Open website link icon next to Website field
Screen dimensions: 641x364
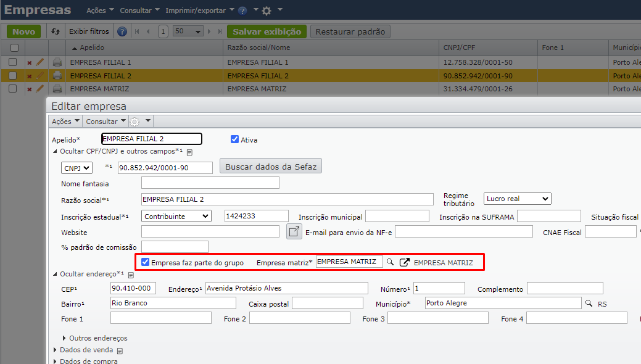coord(294,232)
